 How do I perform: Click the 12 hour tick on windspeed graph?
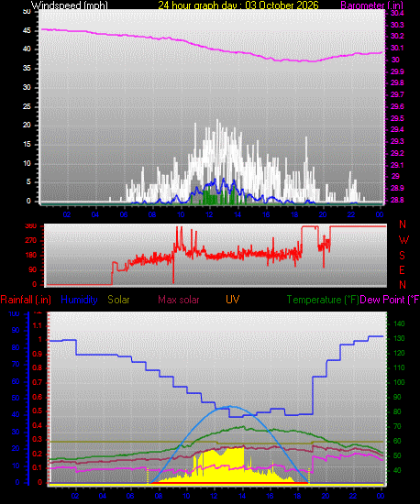coord(209,214)
